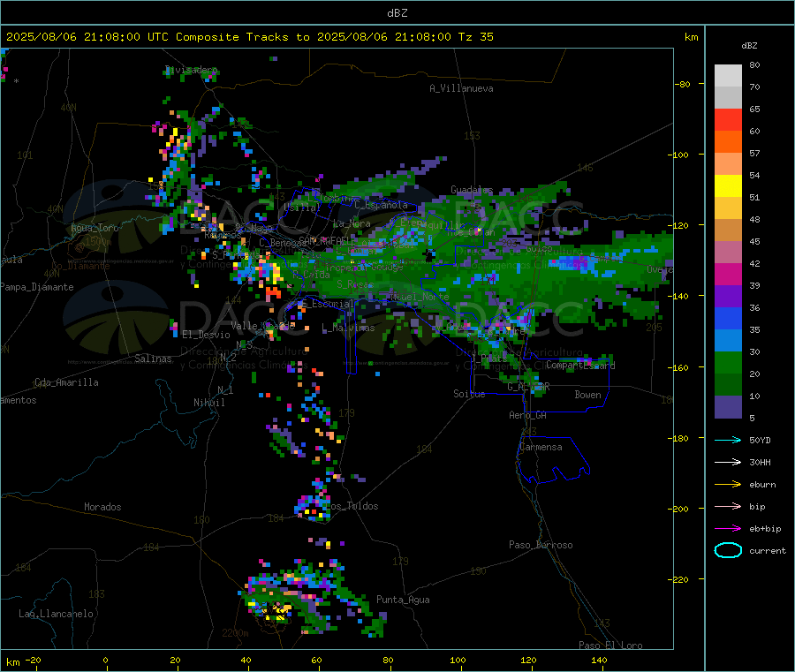Click the cyan 'current' ellipse symbol
795x672 pixels.
point(728,550)
